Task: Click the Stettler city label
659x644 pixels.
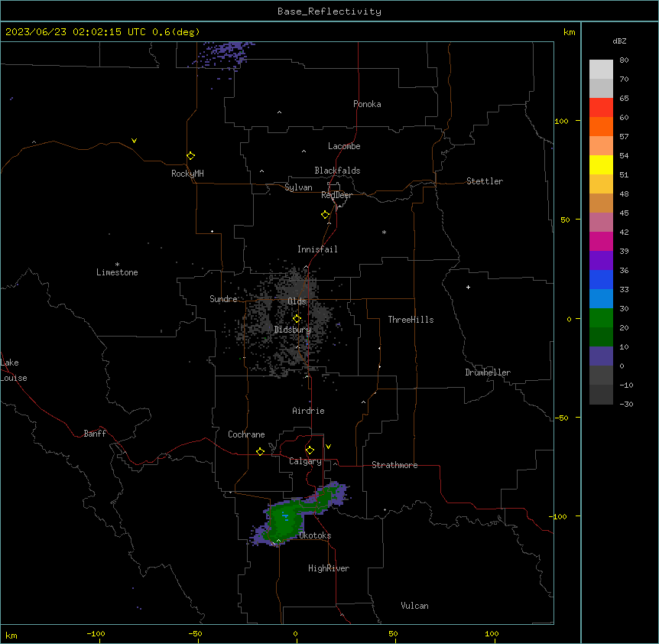Action: click(485, 181)
